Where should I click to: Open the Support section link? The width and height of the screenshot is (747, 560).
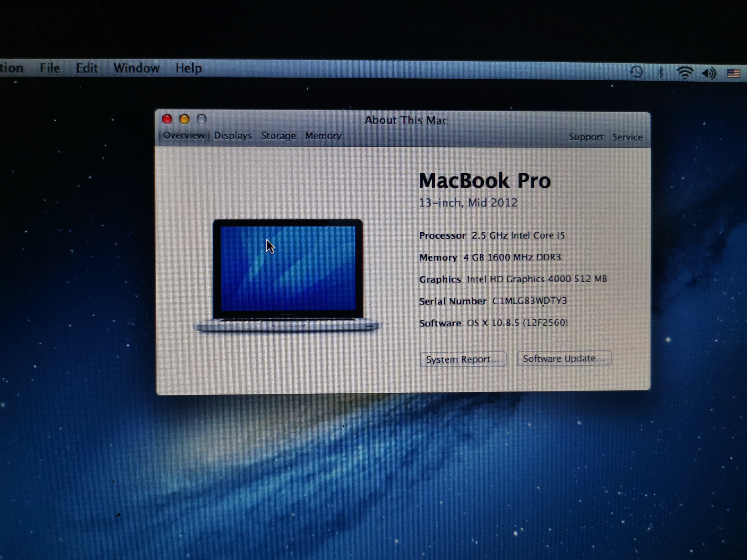click(x=586, y=137)
